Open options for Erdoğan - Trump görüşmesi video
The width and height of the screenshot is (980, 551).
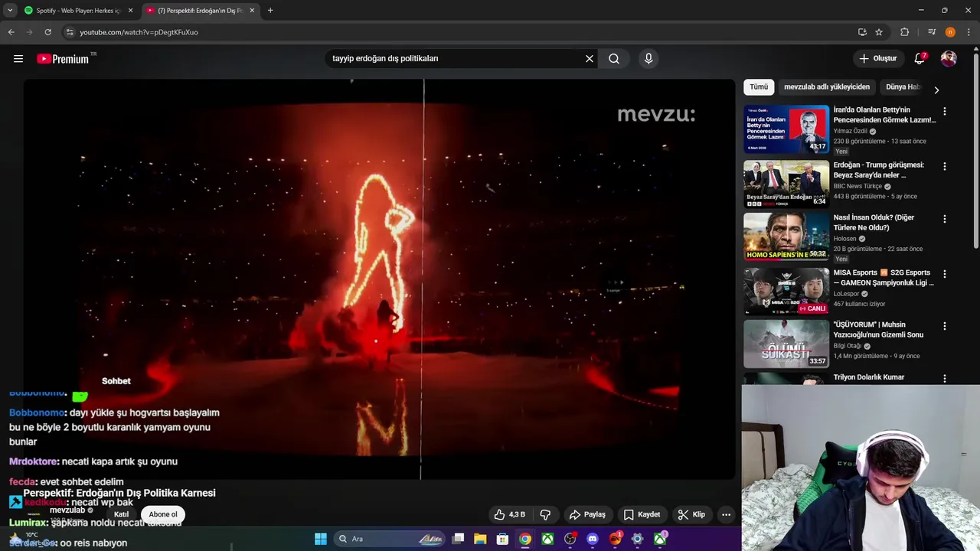pyautogui.click(x=944, y=166)
